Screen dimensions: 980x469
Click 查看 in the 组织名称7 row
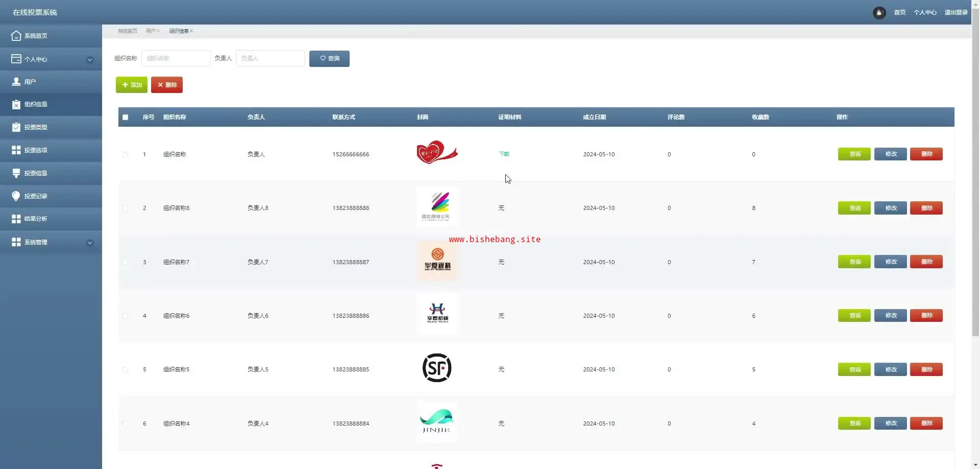pyautogui.click(x=854, y=262)
